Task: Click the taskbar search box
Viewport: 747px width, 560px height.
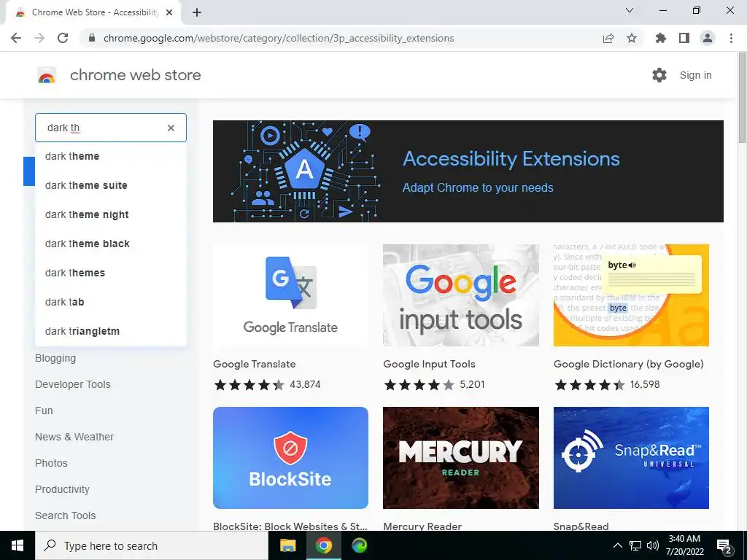Action: (x=152, y=545)
